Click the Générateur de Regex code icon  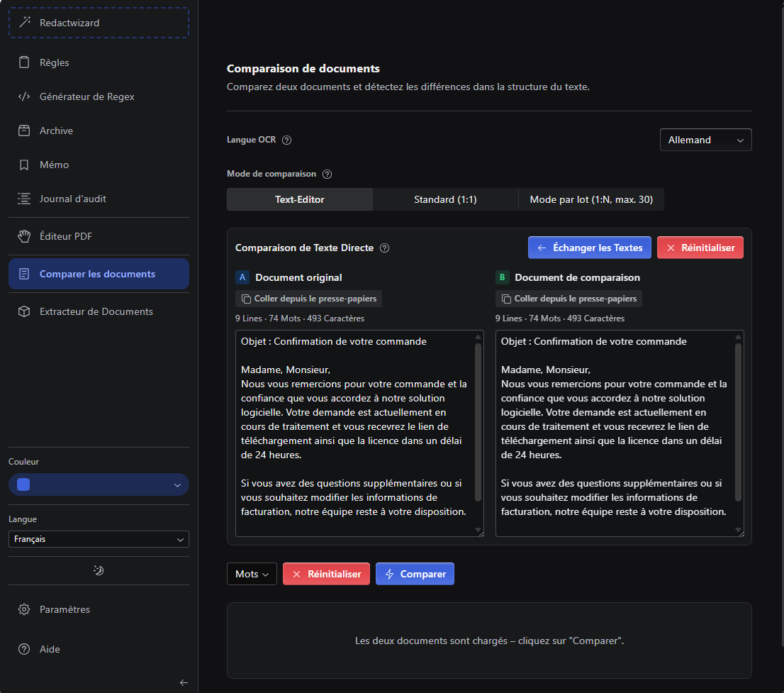pyautogui.click(x=24, y=96)
